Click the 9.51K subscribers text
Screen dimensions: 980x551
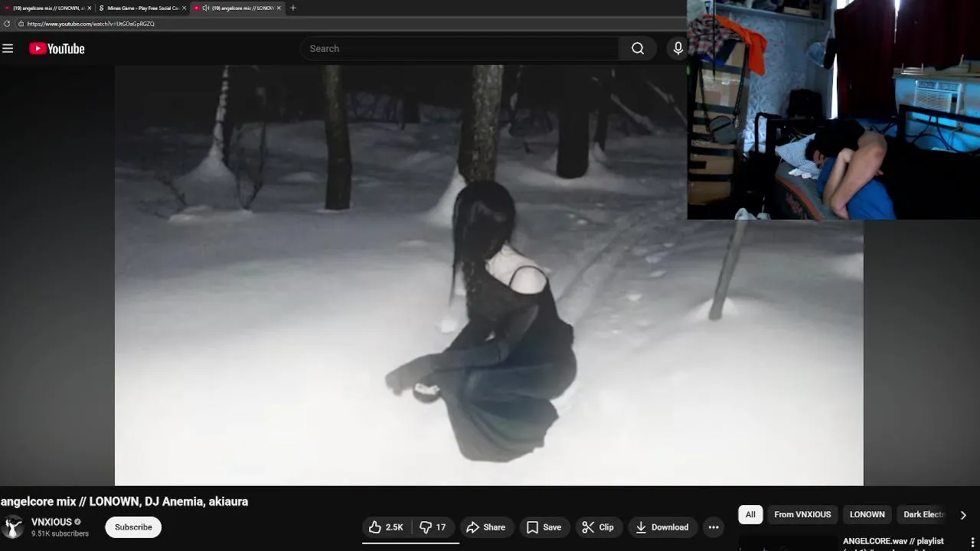point(60,533)
